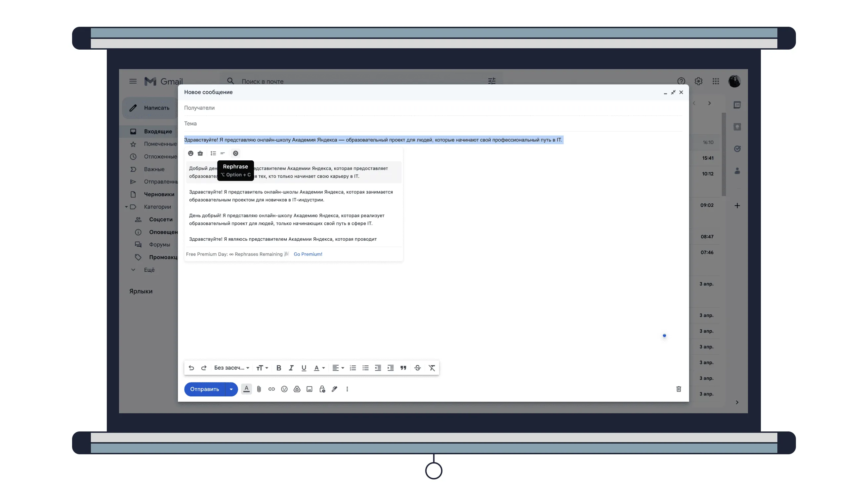Click Go Premium link in Rephrase panel
The image size is (868, 486).
[x=308, y=254]
